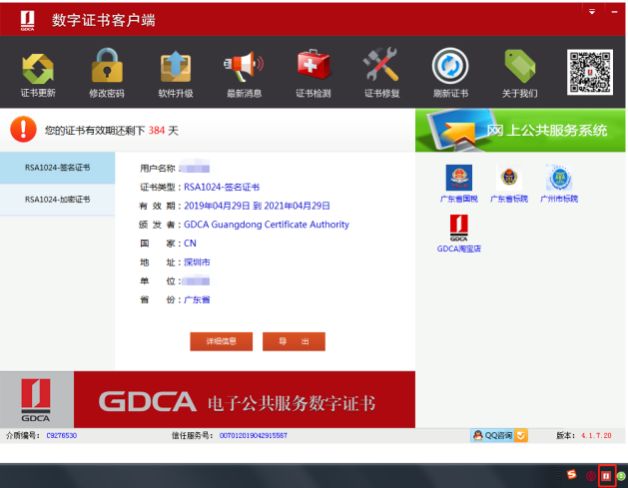Open 广东省标院 service link

point(508,184)
